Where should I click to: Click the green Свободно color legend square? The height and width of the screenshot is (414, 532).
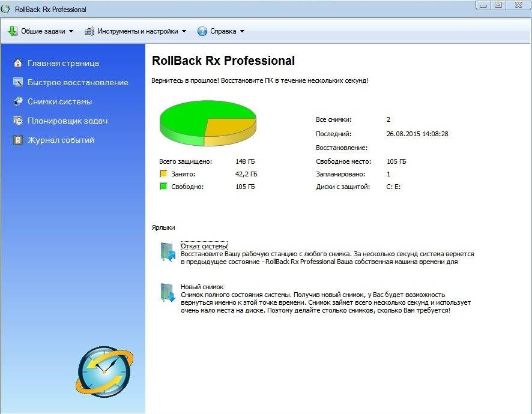(x=163, y=187)
